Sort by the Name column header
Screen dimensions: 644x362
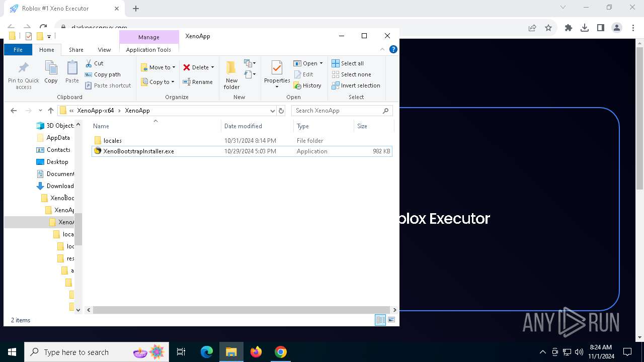156,126
